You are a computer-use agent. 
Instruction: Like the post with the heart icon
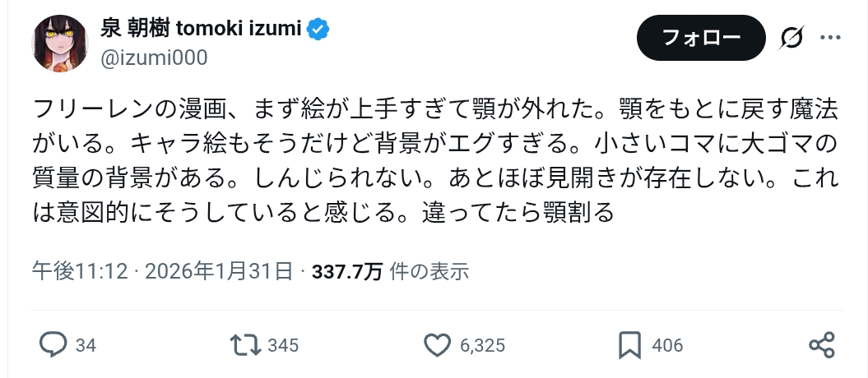pos(438,345)
